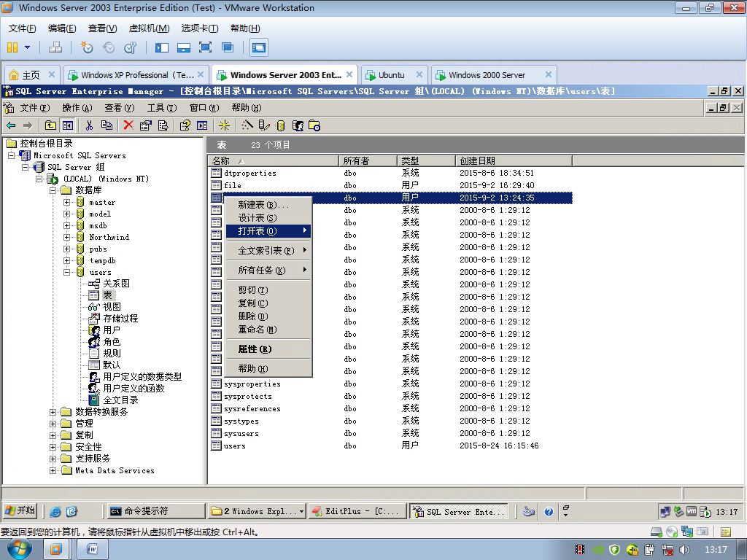Click the Help question-mark toolbar icon
The height and width of the screenshot is (560, 747).
pyautogui.click(x=185, y=125)
